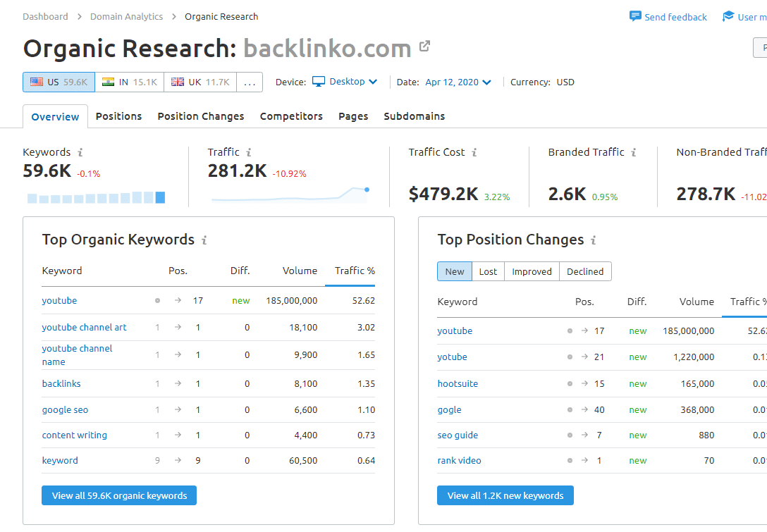This screenshot has height=532, width=767.
Task: Open the content writing keyword link
Action: pyautogui.click(x=74, y=435)
